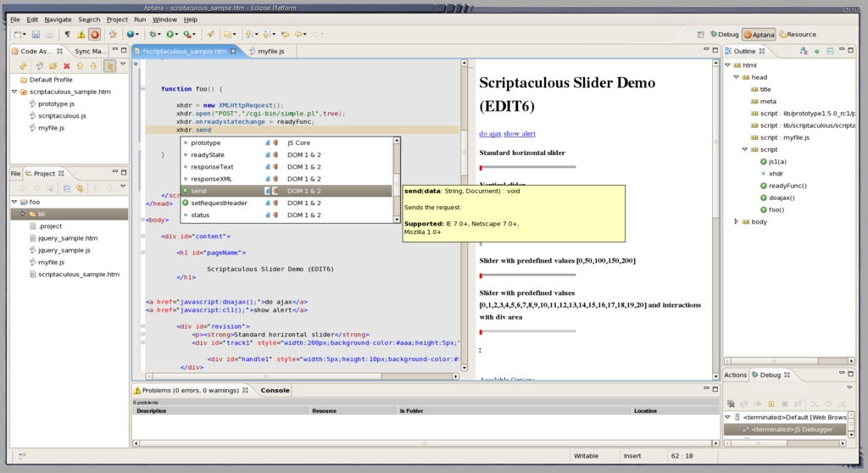This screenshot has width=868, height=473.
Task: Open the Navigate menu
Action: [58, 19]
